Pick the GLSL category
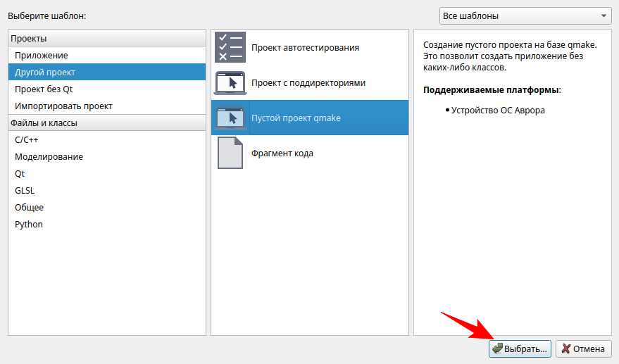The width and height of the screenshot is (619, 364). (x=25, y=190)
